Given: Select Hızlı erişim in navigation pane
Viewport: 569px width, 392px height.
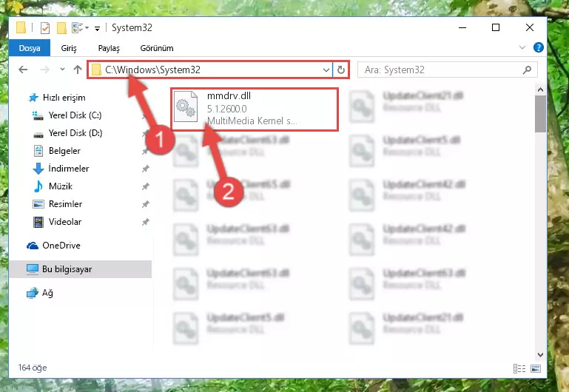Looking at the screenshot, I should (x=57, y=98).
